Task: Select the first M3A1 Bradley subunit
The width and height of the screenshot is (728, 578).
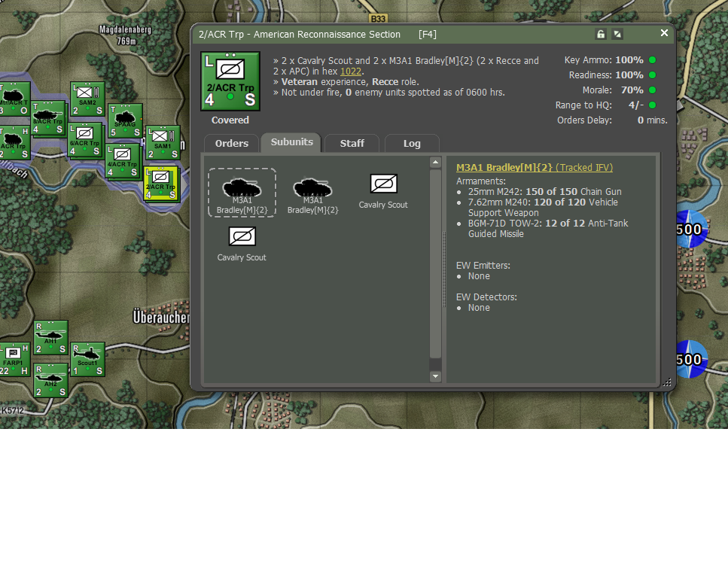Action: 242,193
